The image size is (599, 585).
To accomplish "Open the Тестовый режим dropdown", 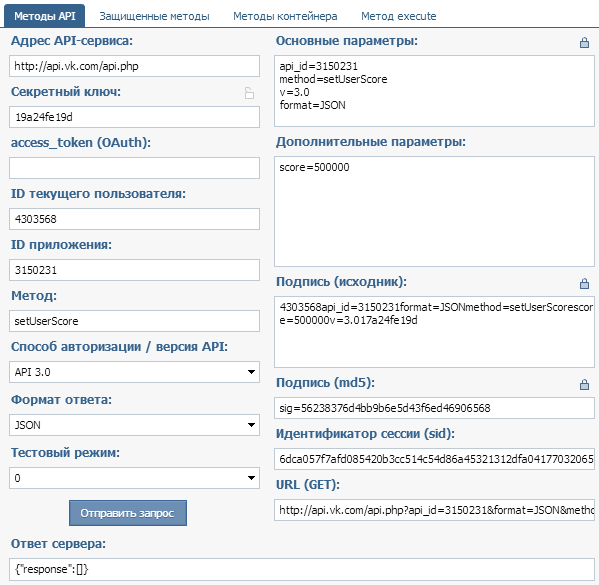I will [134, 478].
